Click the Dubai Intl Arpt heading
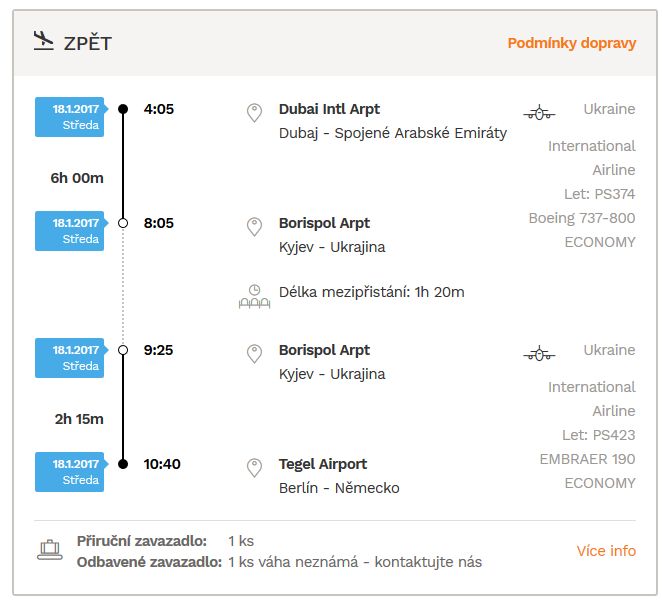 [x=329, y=109]
